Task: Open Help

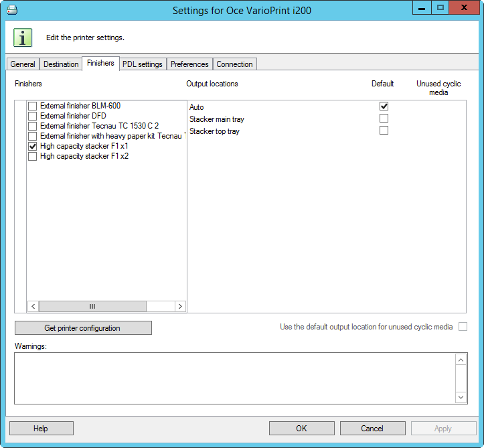Action: [x=42, y=429]
